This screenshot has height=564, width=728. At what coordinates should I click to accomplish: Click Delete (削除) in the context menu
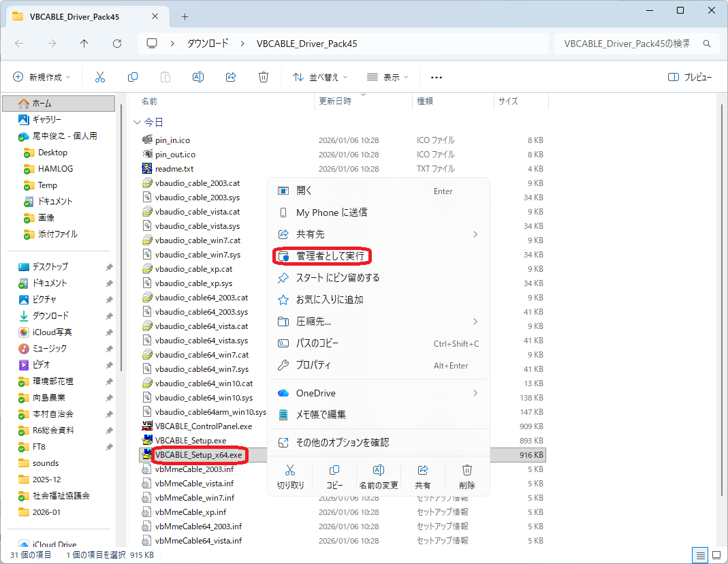pos(466,477)
